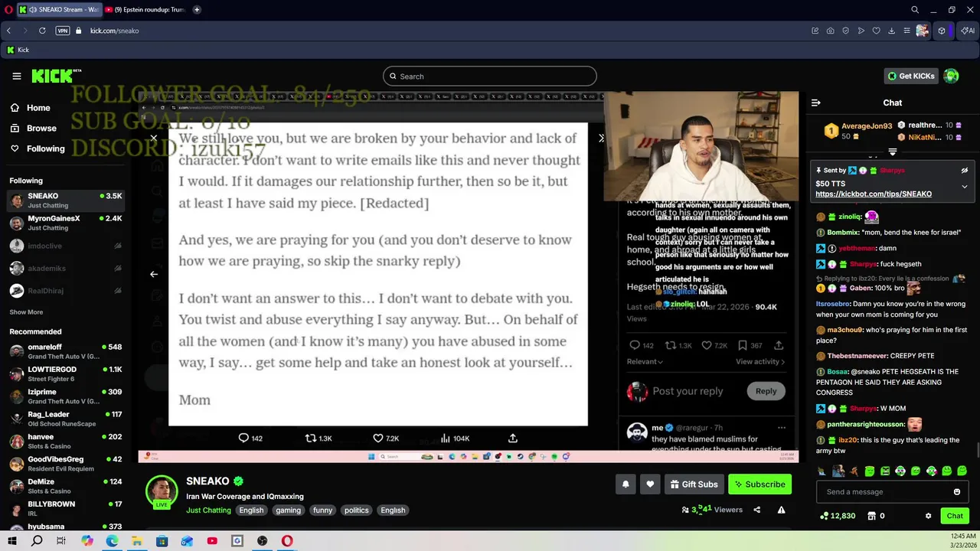Reload the page

42,31
